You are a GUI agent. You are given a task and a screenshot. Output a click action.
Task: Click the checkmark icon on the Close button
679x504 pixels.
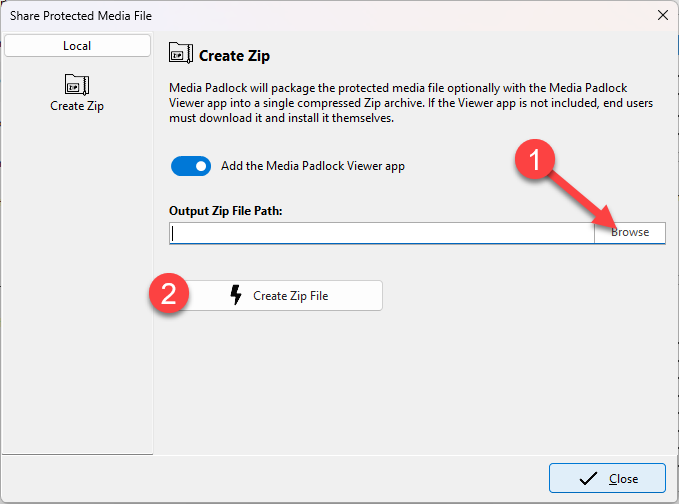[x=588, y=479]
